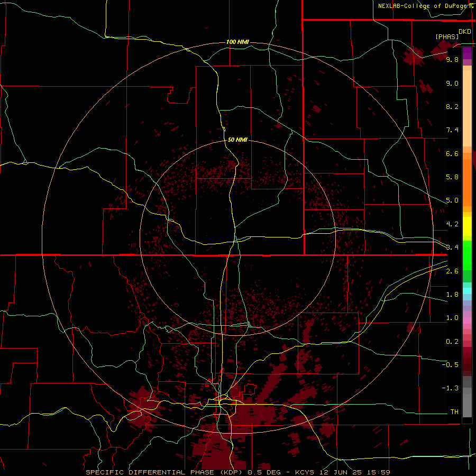Click the 1.0 scale value

pyautogui.click(x=452, y=318)
